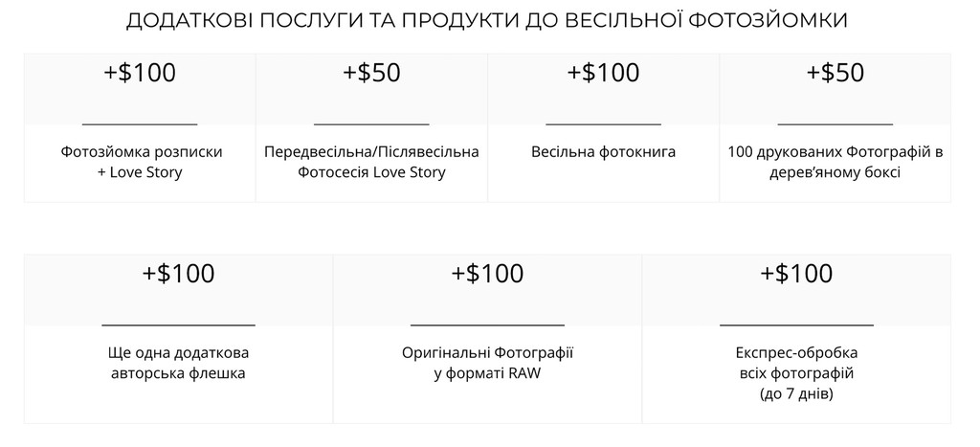This screenshot has height=447, width=980.
Task: Click the +$100 price above авторська флешка
Action: coord(179,273)
